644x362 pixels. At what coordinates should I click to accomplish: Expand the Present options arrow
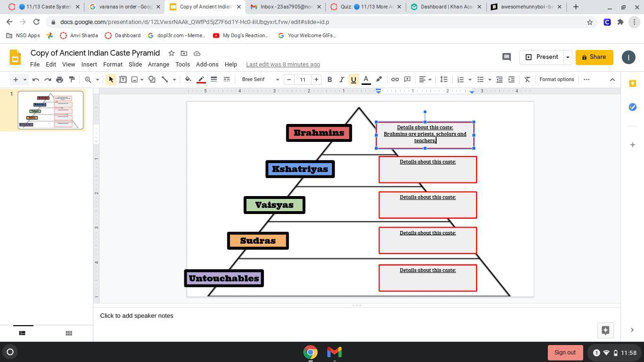[x=568, y=57]
